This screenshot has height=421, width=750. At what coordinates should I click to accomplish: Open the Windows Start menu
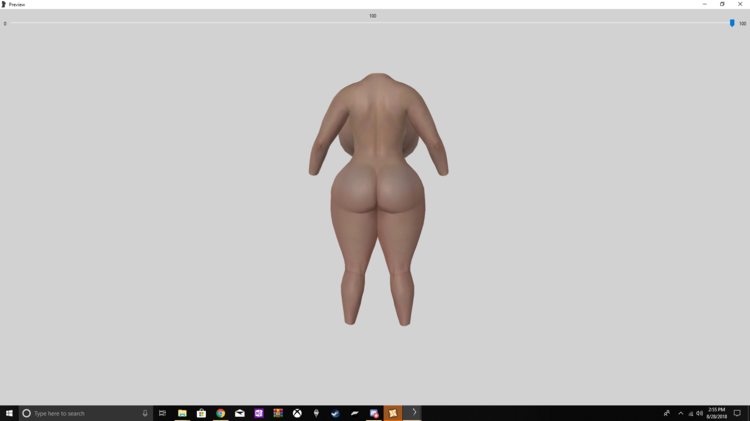tap(9, 413)
